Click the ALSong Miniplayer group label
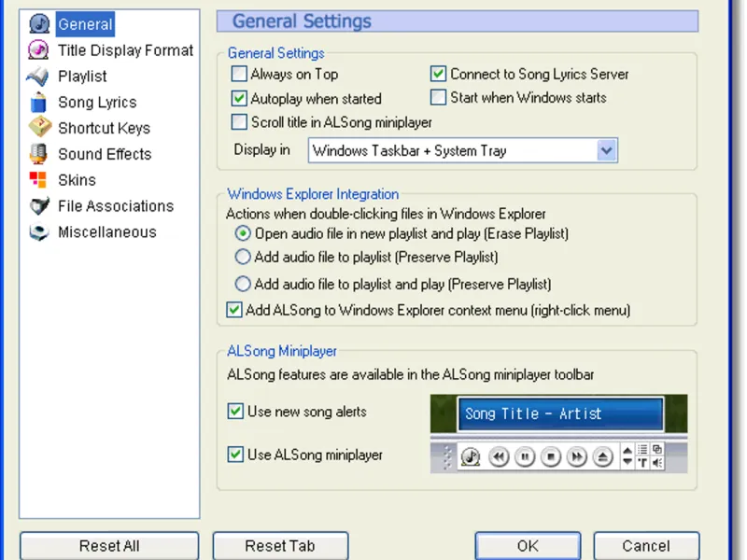747x560 pixels. (x=282, y=351)
